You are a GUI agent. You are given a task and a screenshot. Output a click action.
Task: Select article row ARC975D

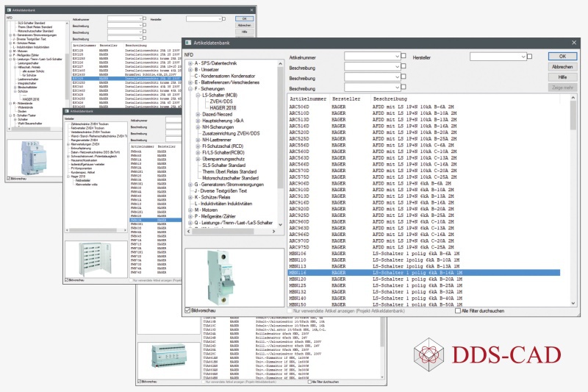(424, 247)
